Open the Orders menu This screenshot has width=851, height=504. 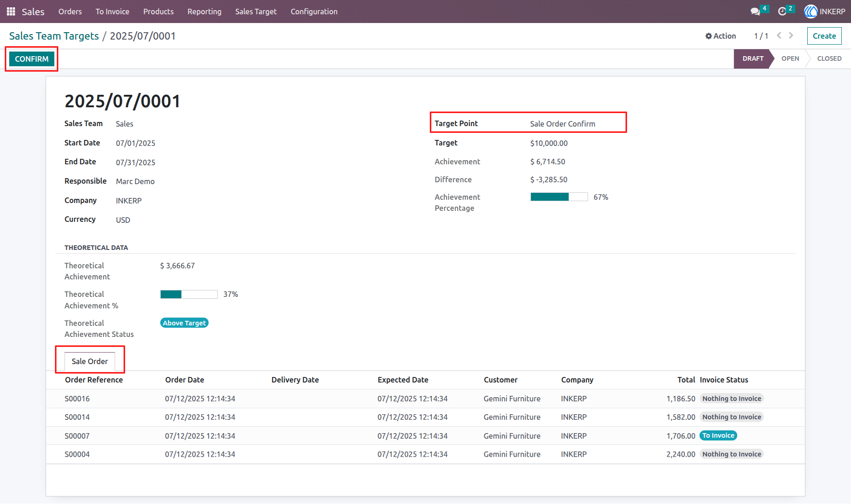point(70,12)
